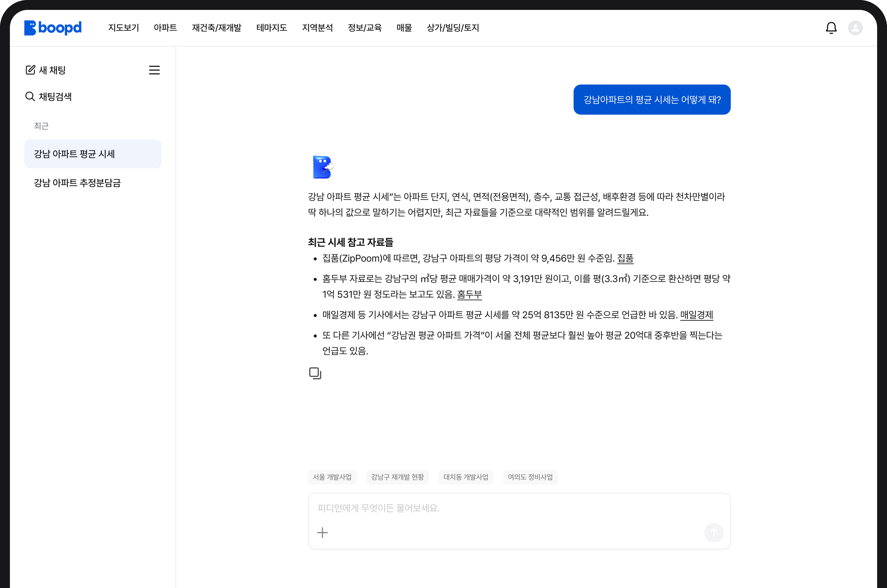Choose the 여의도 정비사업 suggestion chip

click(530, 477)
